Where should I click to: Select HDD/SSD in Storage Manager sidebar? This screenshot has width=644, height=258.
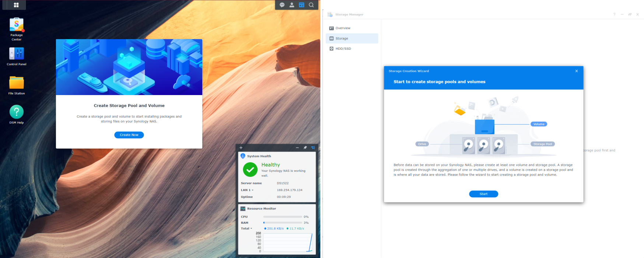click(352, 49)
